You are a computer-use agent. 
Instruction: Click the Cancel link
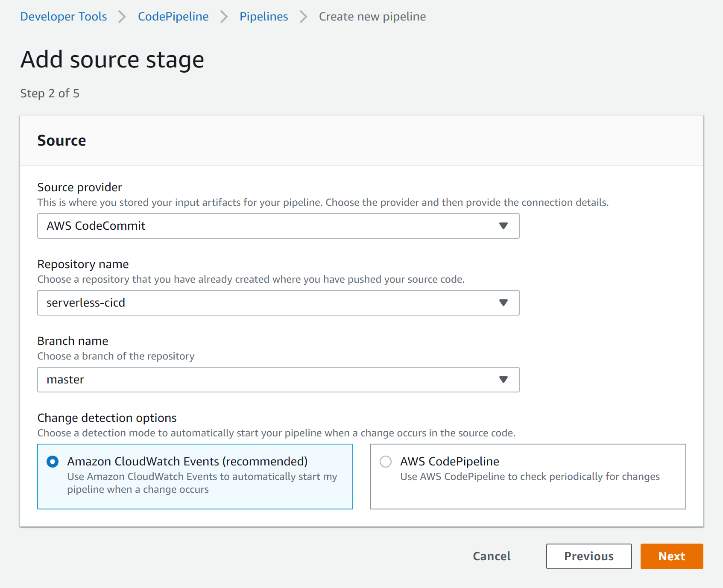pyautogui.click(x=491, y=556)
